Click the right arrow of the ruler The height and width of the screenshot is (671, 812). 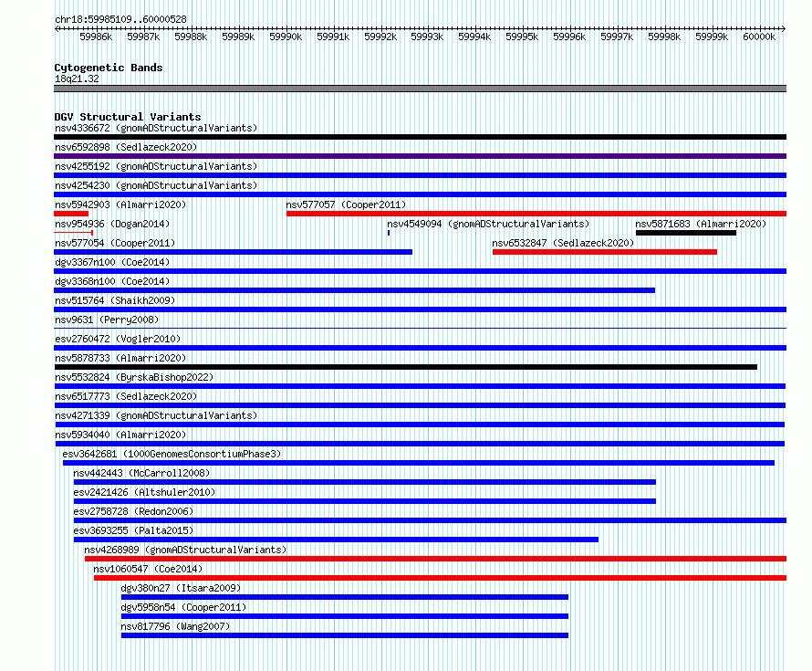click(x=784, y=29)
